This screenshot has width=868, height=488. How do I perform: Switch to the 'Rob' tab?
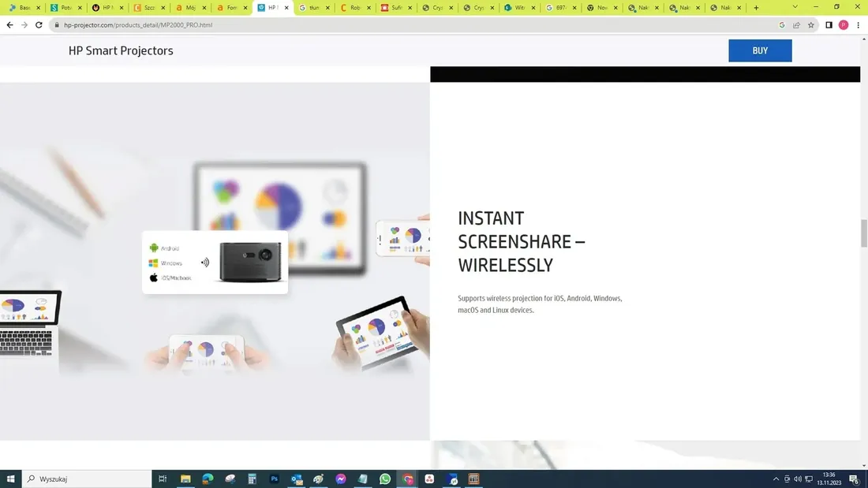(x=354, y=8)
